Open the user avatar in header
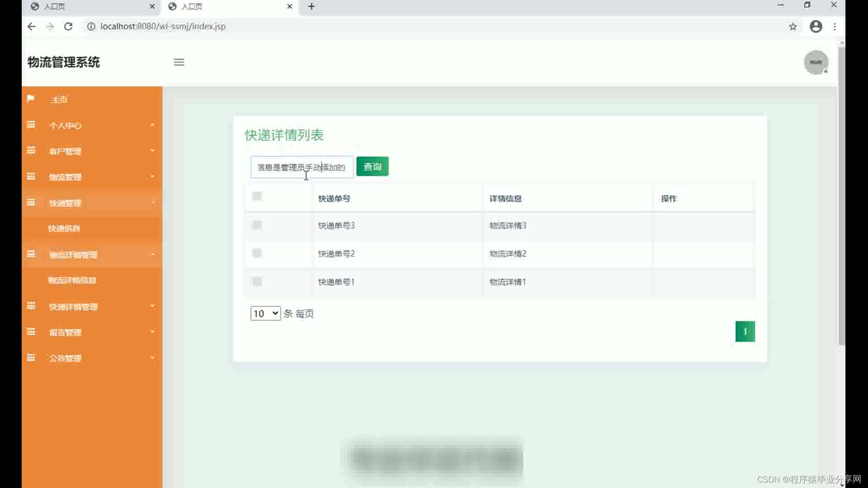868x488 pixels. click(x=816, y=62)
